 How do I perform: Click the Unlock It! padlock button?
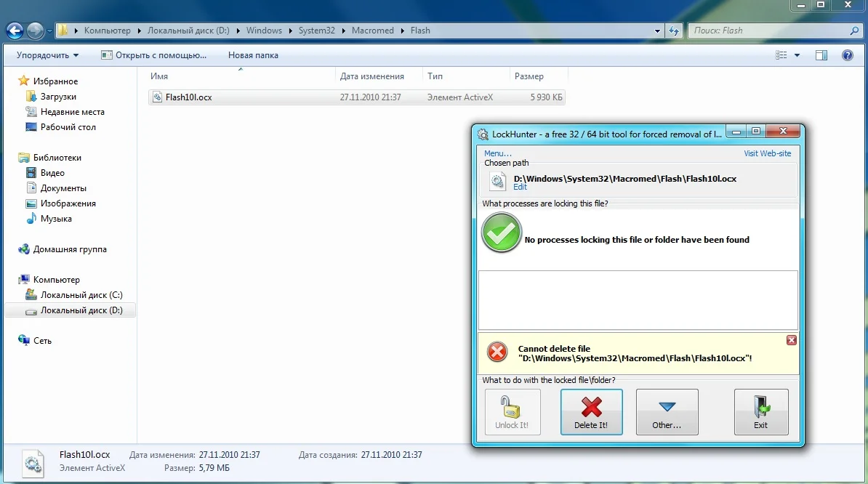tap(512, 411)
